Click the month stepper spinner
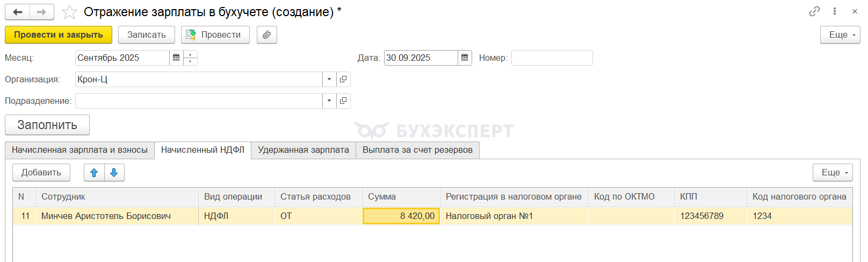 pyautogui.click(x=190, y=58)
